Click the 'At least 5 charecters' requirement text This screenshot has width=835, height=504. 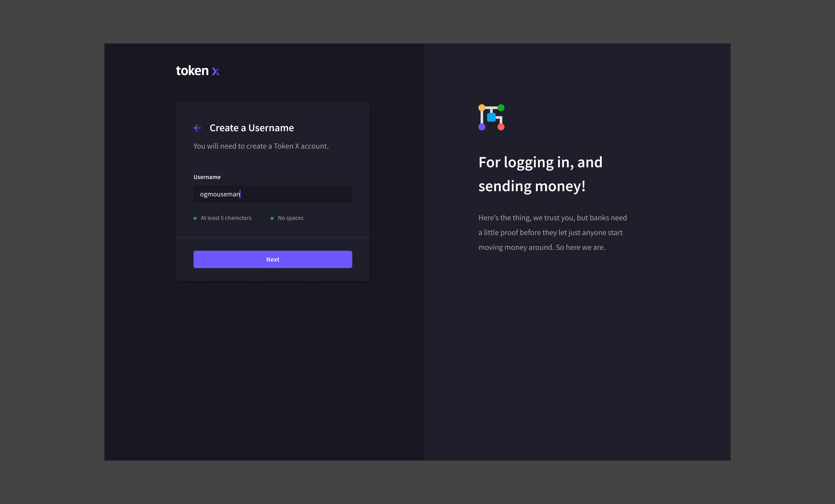226,218
